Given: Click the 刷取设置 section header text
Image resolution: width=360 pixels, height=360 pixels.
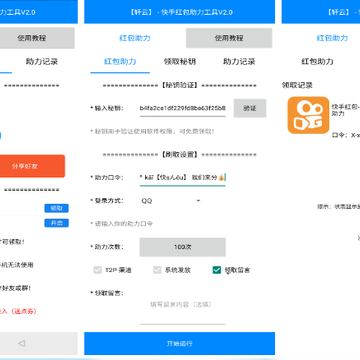Looking at the screenshot, I should 180,155.
